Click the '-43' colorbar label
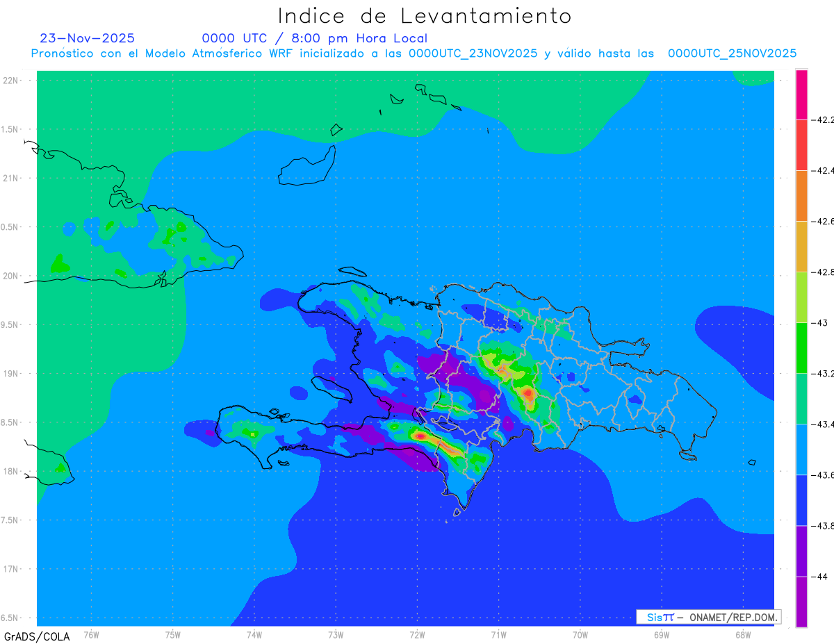This screenshot has width=834, height=644. click(x=819, y=322)
